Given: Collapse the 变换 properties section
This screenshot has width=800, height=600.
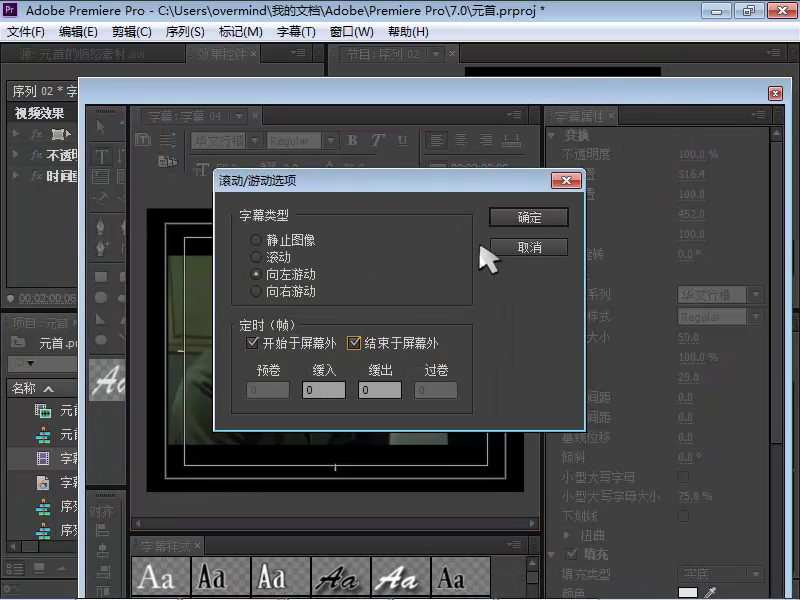Looking at the screenshot, I should (x=552, y=136).
